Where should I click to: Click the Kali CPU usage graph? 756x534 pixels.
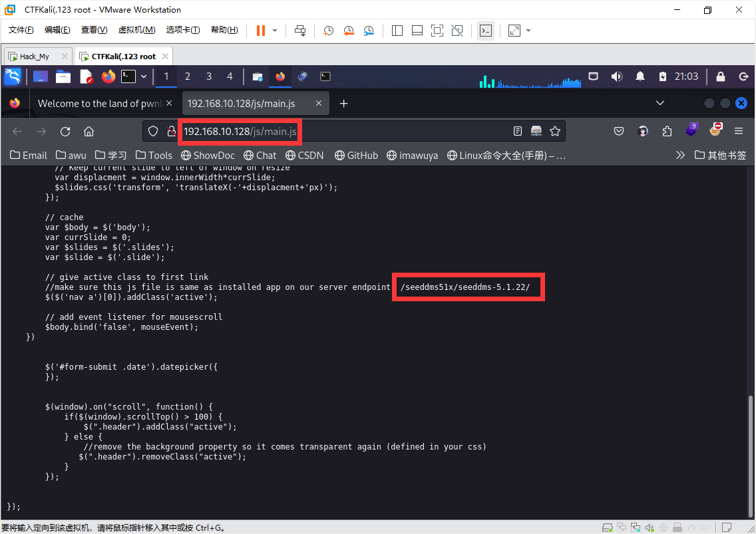(530, 80)
